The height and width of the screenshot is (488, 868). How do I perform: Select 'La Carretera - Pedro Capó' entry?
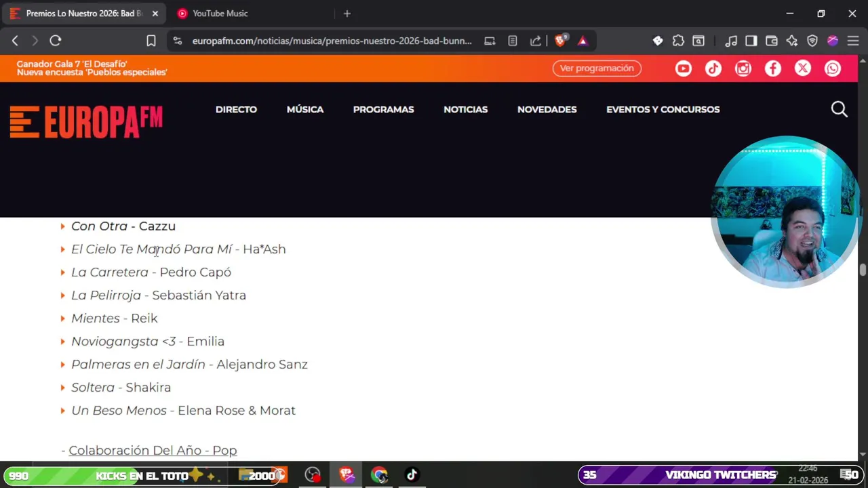pyautogui.click(x=151, y=272)
